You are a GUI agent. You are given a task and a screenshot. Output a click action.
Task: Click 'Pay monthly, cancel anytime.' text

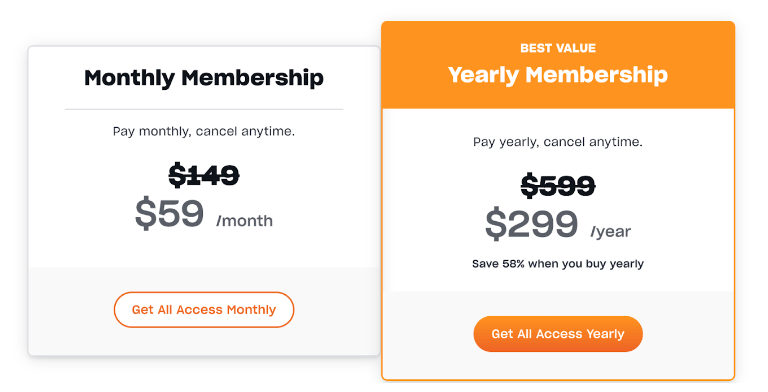coord(204,131)
